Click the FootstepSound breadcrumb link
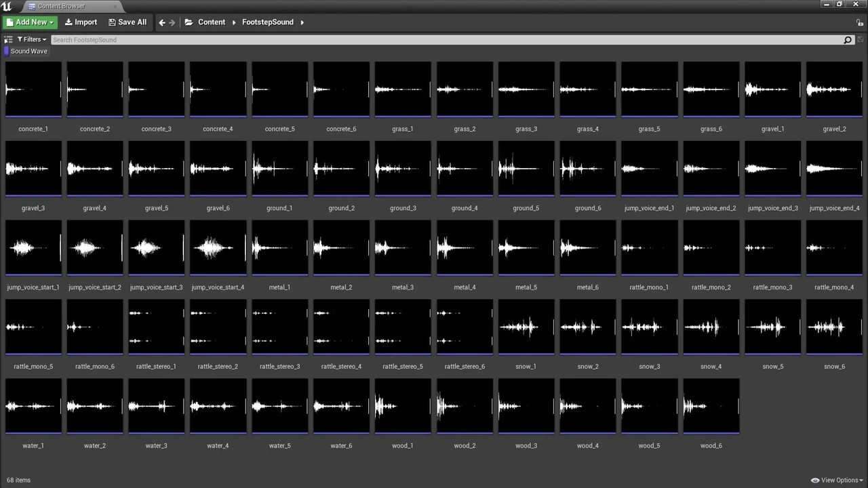The width and height of the screenshot is (868, 488). [267, 22]
